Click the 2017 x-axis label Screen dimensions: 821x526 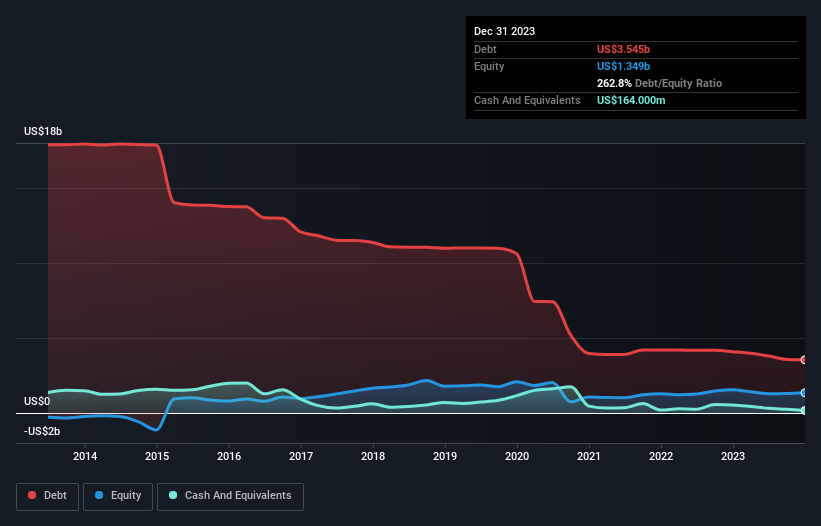click(x=301, y=456)
